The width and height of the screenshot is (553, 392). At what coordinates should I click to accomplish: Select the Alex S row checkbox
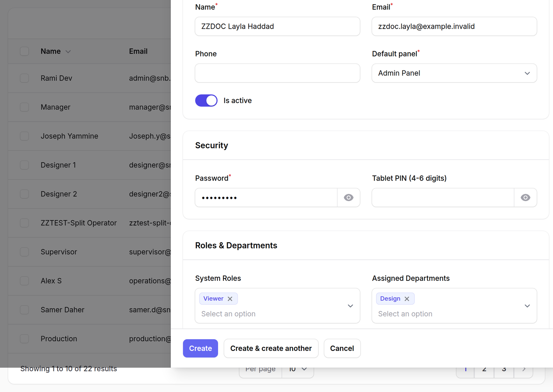[24, 281]
